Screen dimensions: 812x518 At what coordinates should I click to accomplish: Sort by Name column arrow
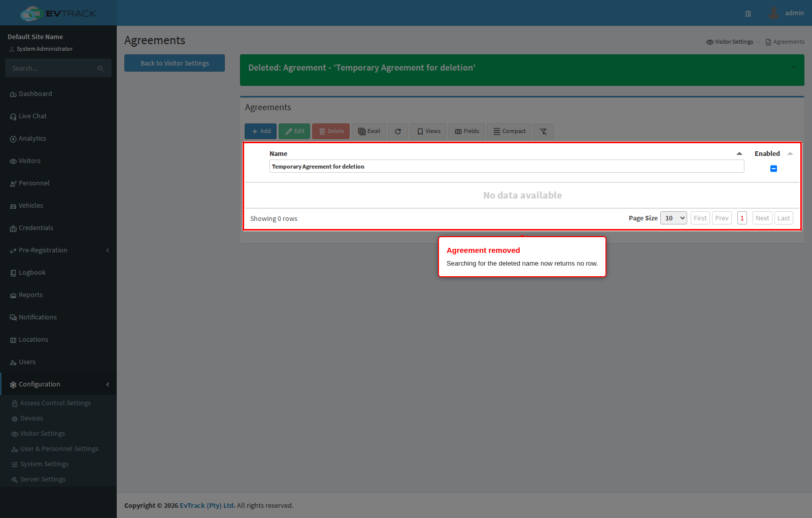pyautogui.click(x=739, y=153)
